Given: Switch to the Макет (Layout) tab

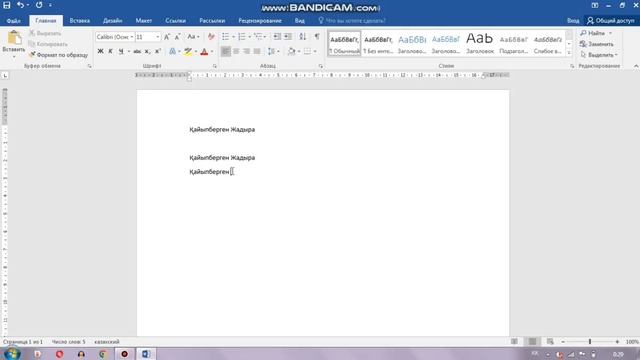Looking at the screenshot, I should pyautogui.click(x=144, y=21).
